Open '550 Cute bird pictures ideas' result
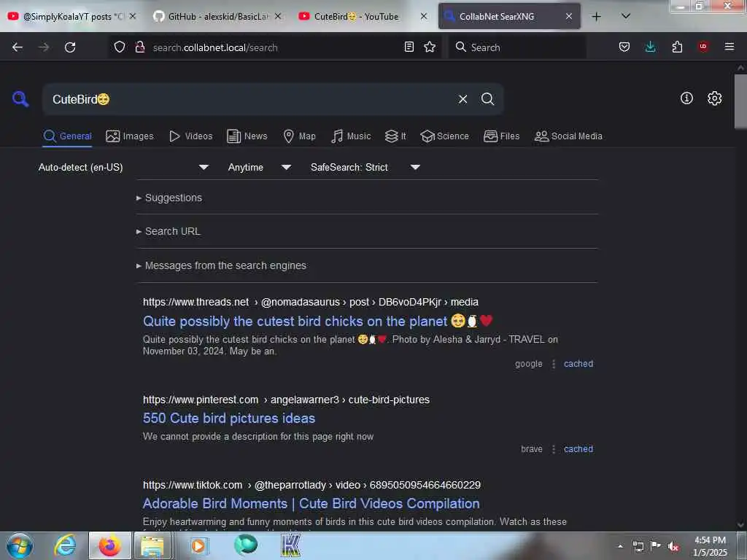The image size is (747, 560). pyautogui.click(x=229, y=418)
